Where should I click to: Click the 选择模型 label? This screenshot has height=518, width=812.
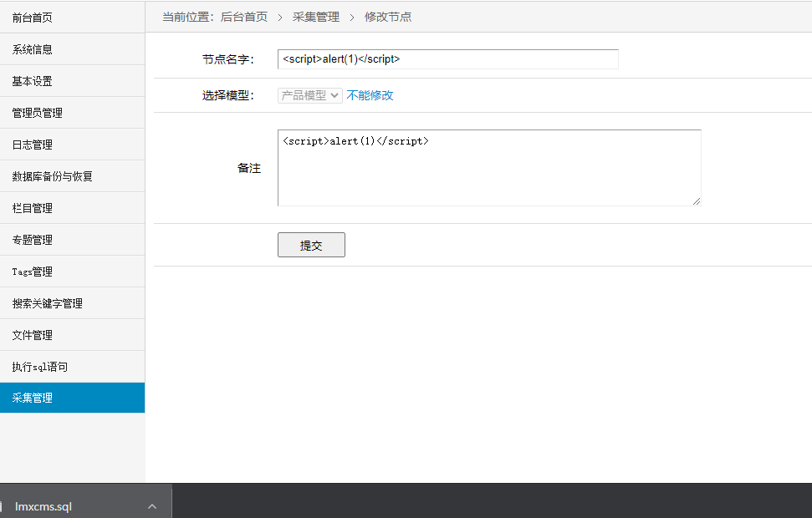pos(227,95)
